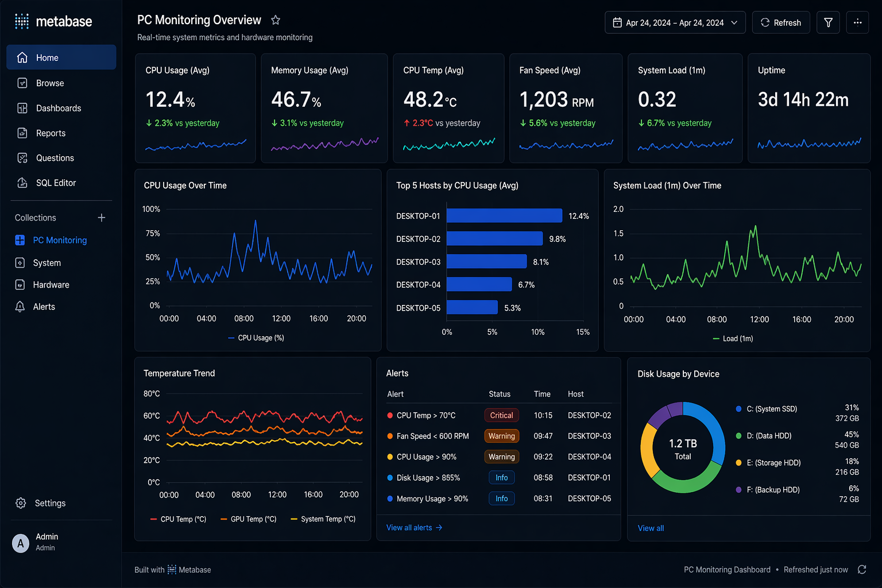Click the Admin avatar circle
Viewport: 882px width, 588px height.
click(21, 543)
